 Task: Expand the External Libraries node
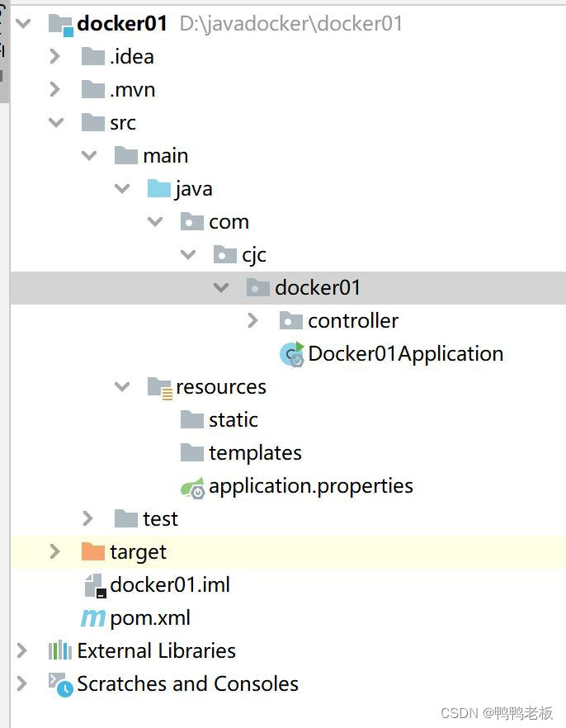pyautogui.click(x=22, y=650)
